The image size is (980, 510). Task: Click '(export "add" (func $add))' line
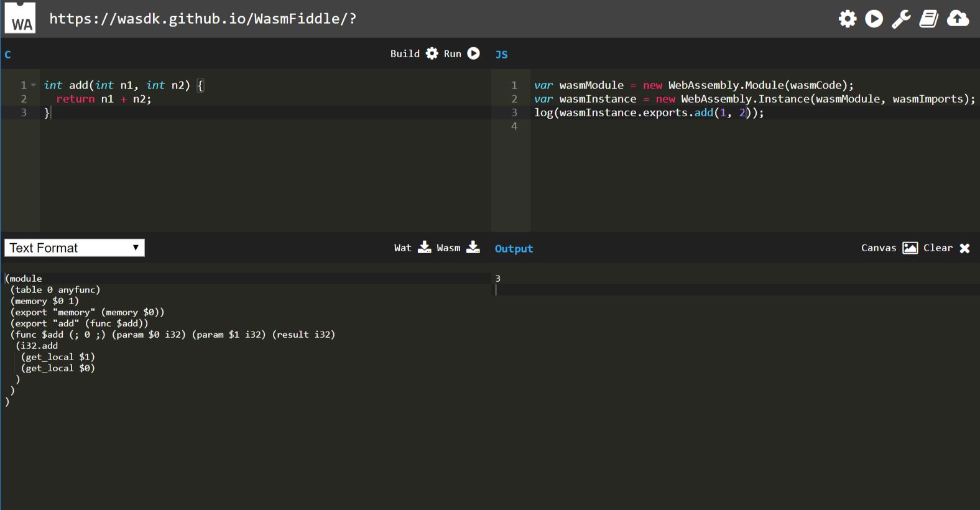(x=79, y=323)
